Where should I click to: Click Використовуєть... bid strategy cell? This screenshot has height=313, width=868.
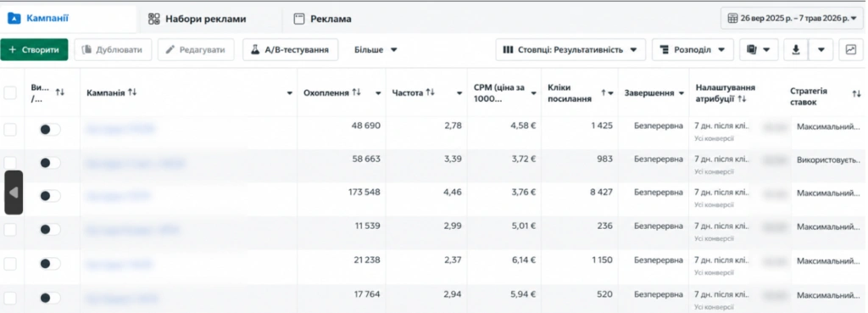click(829, 159)
